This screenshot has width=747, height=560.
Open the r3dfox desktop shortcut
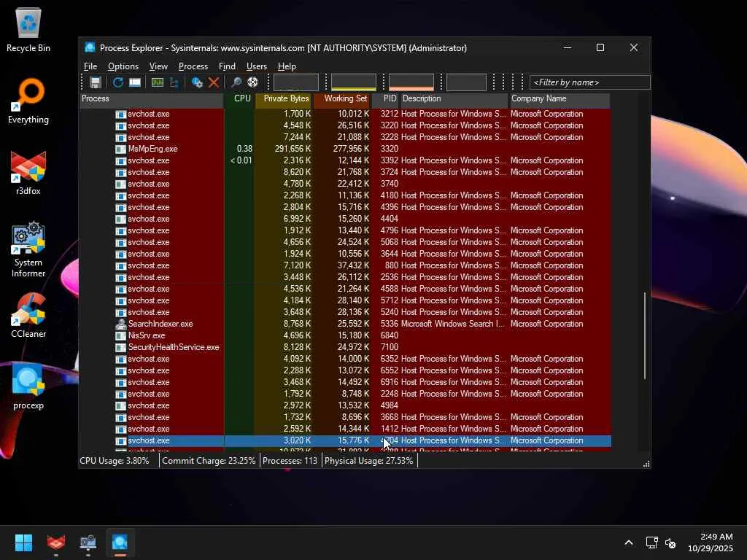(x=28, y=173)
